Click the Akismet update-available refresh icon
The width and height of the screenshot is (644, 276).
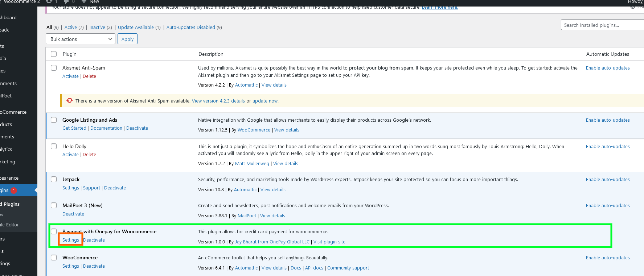(x=70, y=100)
